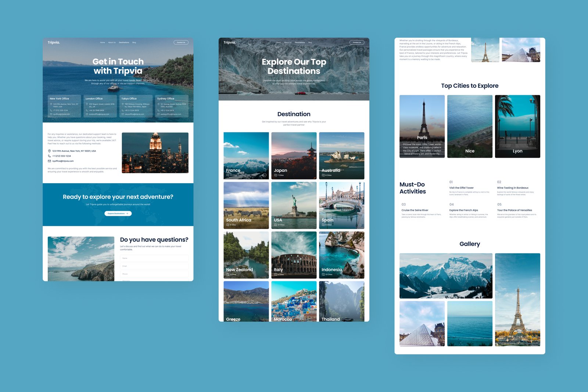This screenshot has width=588, height=392.
Task: Click the Contact Us button above glacier hero
Action: 356,43
